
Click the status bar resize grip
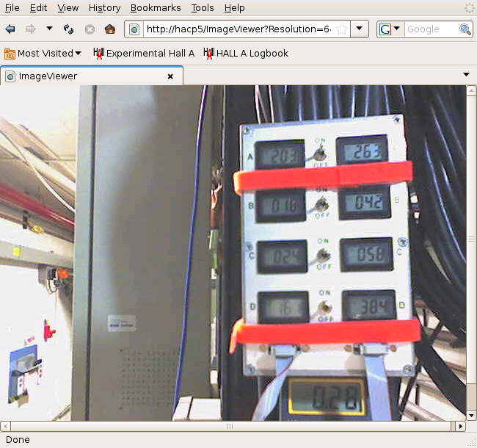pos(473,442)
